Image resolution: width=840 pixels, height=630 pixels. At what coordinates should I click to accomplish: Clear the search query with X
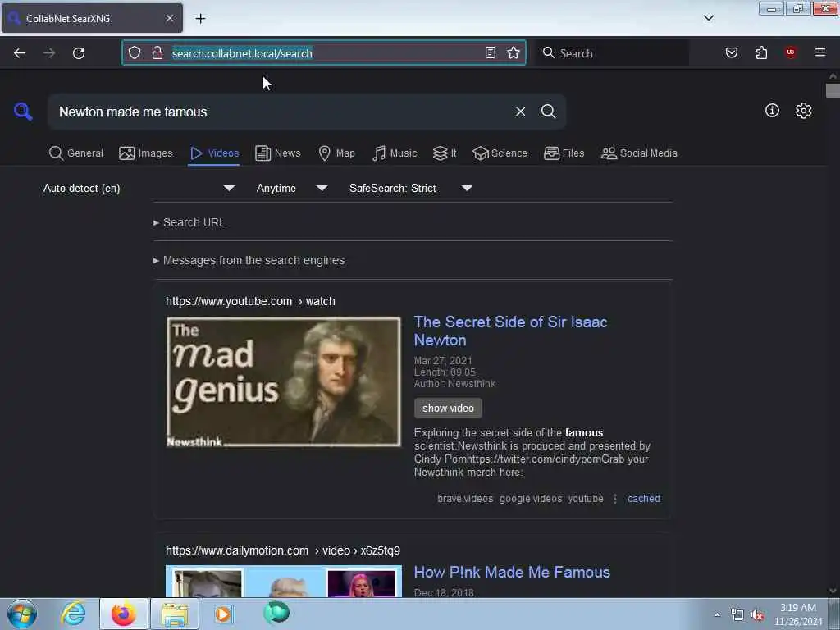tap(520, 112)
